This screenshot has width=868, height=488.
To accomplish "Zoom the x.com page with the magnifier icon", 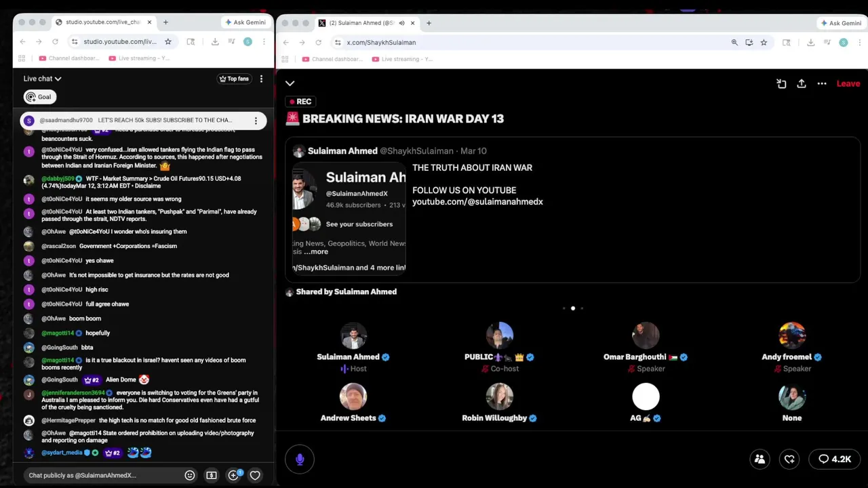I will coord(734,42).
